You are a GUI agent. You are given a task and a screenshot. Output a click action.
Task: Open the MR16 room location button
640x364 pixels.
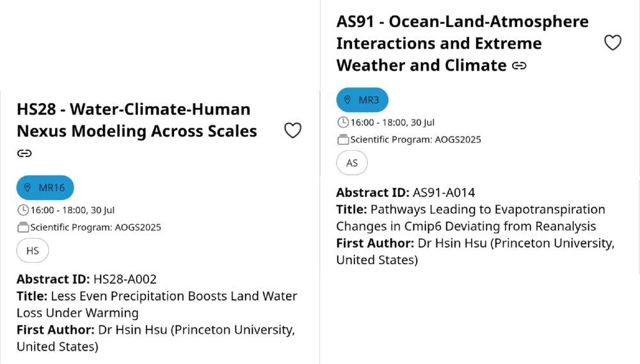point(45,187)
